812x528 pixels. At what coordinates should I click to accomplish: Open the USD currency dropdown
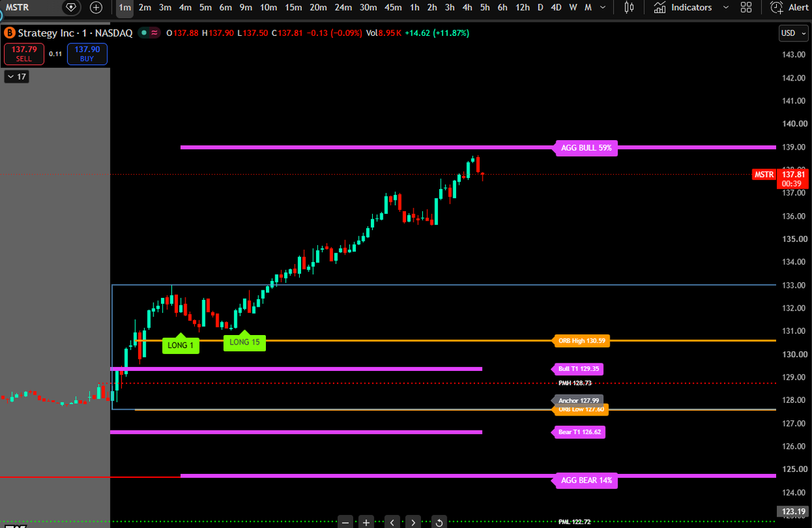(792, 32)
